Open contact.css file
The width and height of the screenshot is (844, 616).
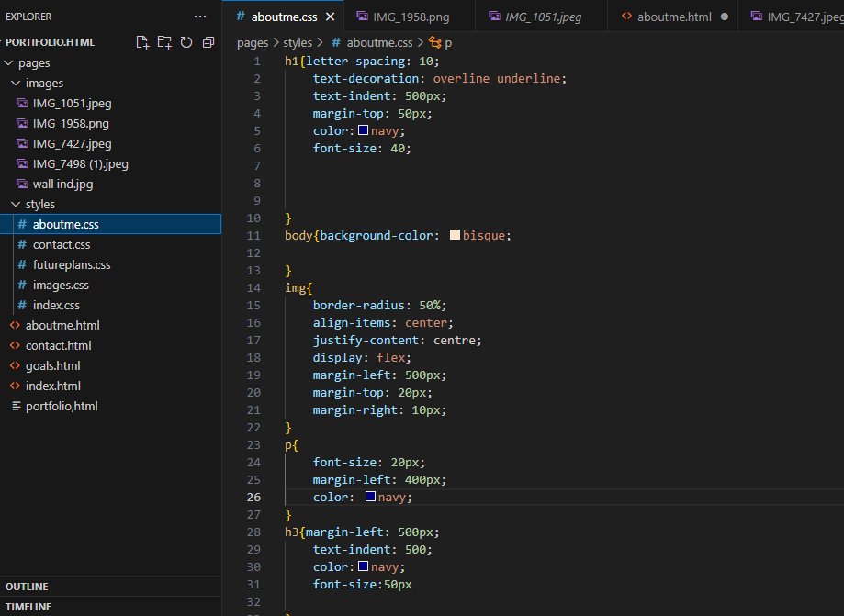[110, 244]
